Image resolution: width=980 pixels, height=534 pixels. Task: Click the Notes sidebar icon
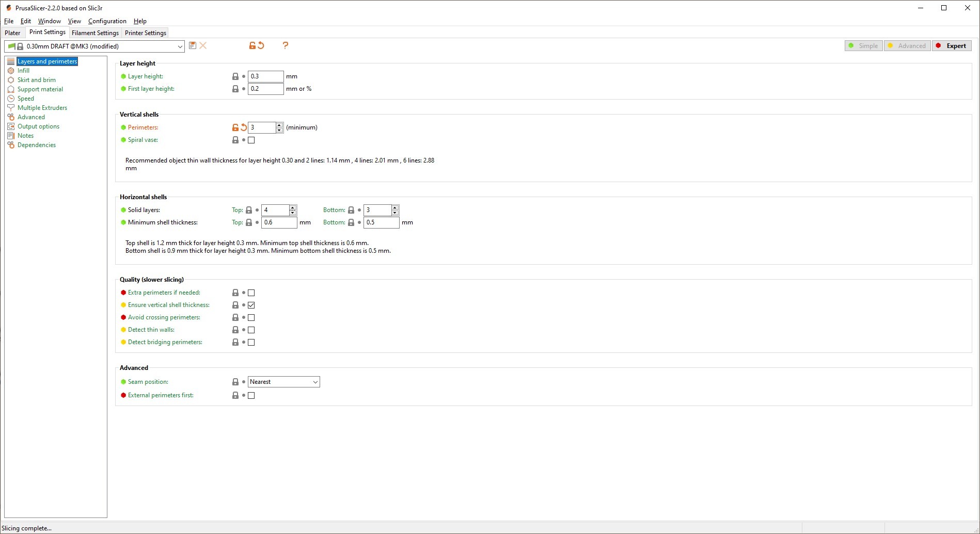11,136
